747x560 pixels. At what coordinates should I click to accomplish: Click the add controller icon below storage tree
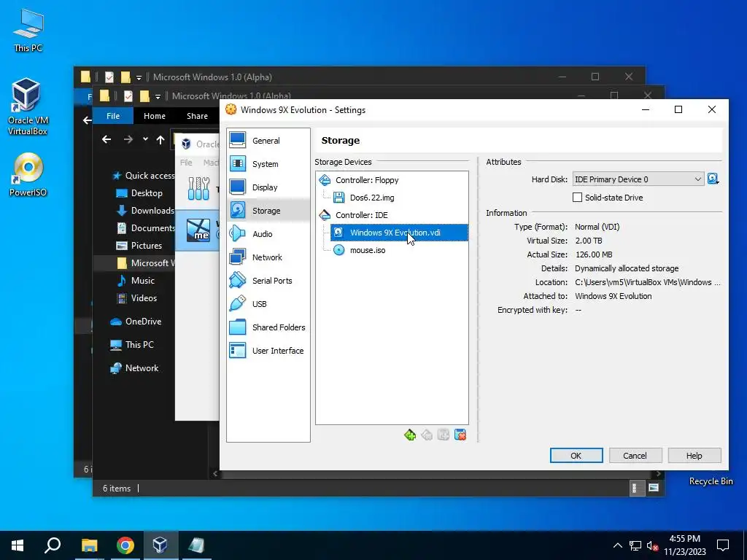coord(410,435)
